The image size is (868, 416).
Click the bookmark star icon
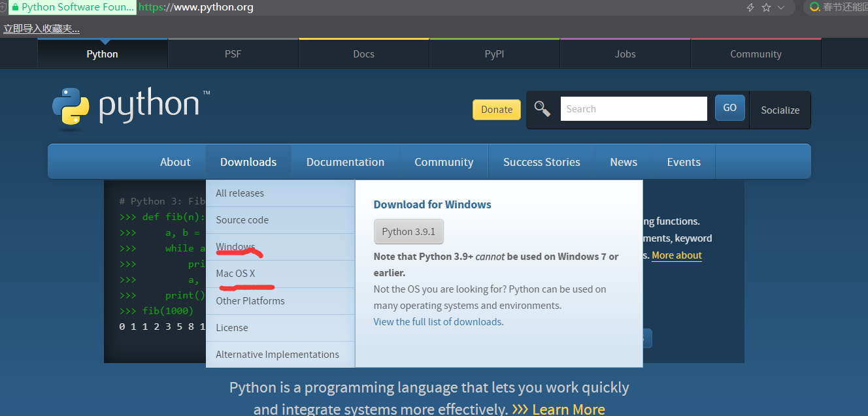(x=766, y=7)
